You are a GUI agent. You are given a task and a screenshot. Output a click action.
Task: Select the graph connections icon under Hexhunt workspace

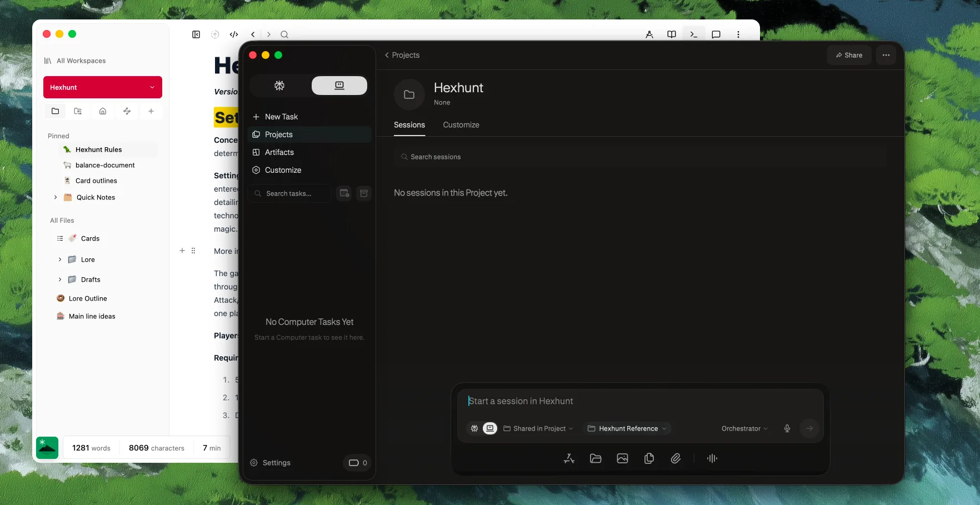click(127, 111)
